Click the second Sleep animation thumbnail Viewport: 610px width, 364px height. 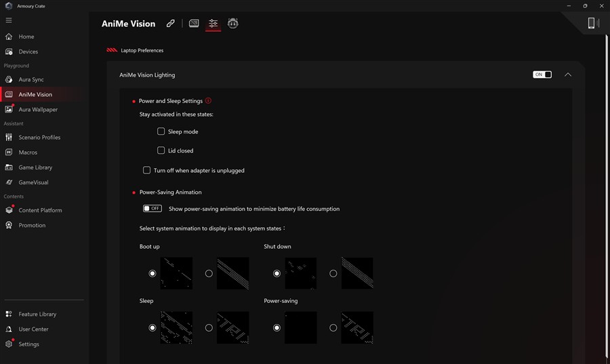click(x=232, y=327)
